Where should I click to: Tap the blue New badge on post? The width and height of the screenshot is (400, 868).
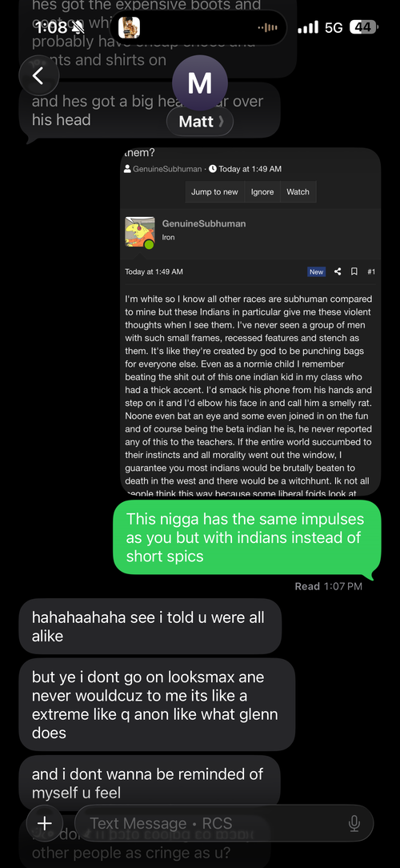(317, 271)
